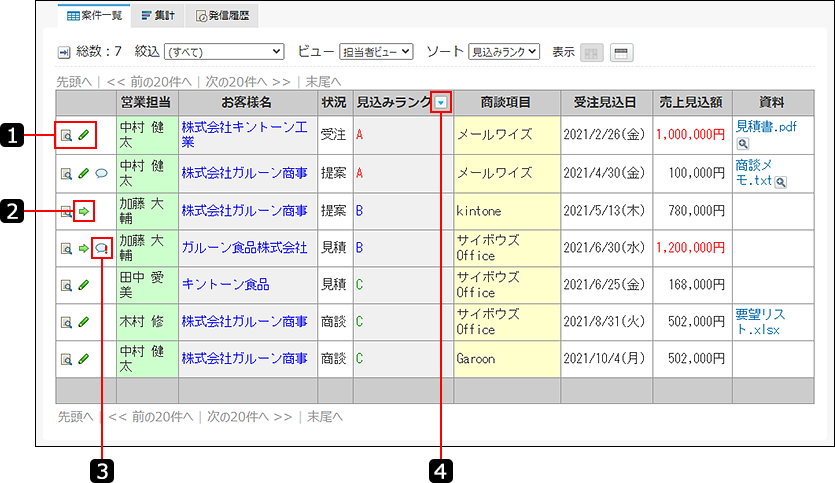Open キントーン食品 customer link
The width and height of the screenshot is (835, 483).
click(225, 284)
